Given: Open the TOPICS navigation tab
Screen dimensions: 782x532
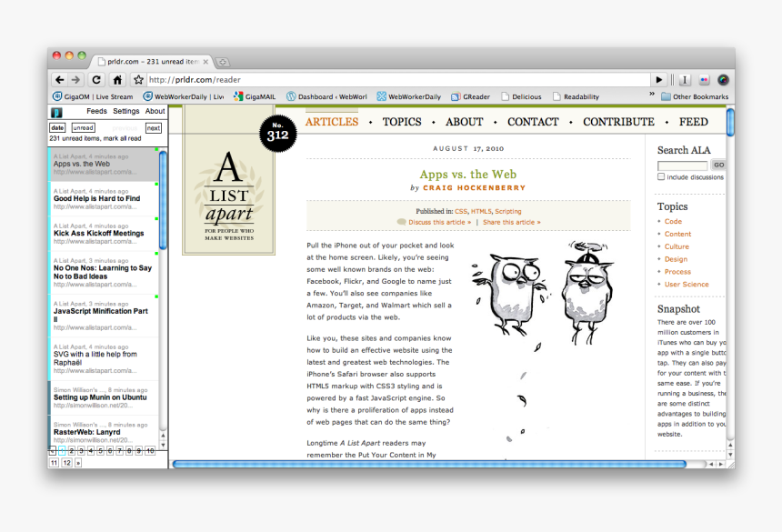Looking at the screenshot, I should click(x=401, y=122).
